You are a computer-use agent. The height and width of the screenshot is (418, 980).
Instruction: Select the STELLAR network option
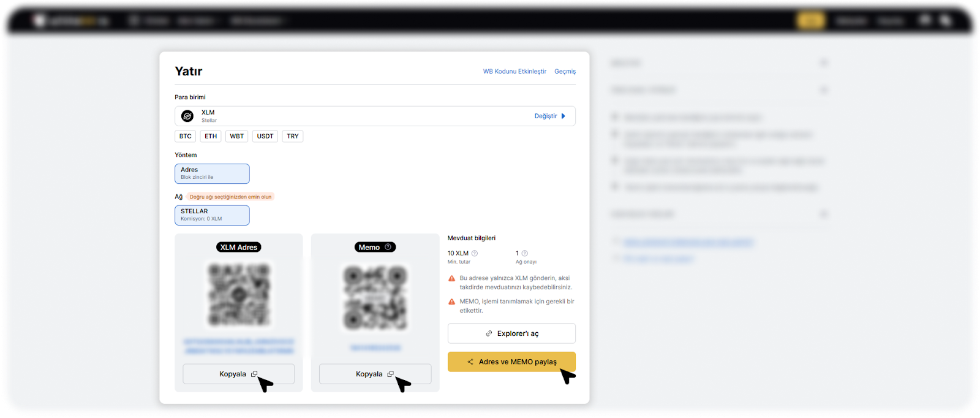coord(212,215)
